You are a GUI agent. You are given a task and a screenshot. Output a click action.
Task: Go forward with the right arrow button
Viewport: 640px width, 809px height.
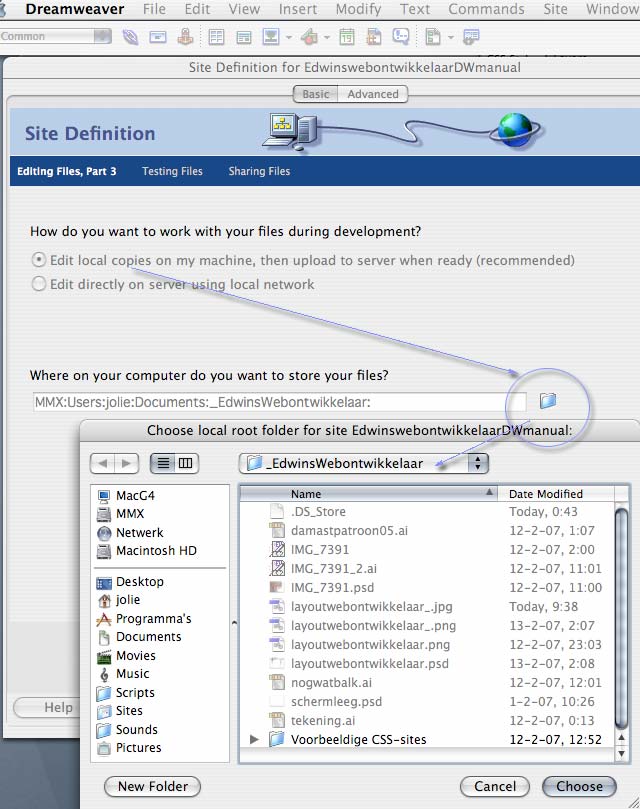coord(126,463)
